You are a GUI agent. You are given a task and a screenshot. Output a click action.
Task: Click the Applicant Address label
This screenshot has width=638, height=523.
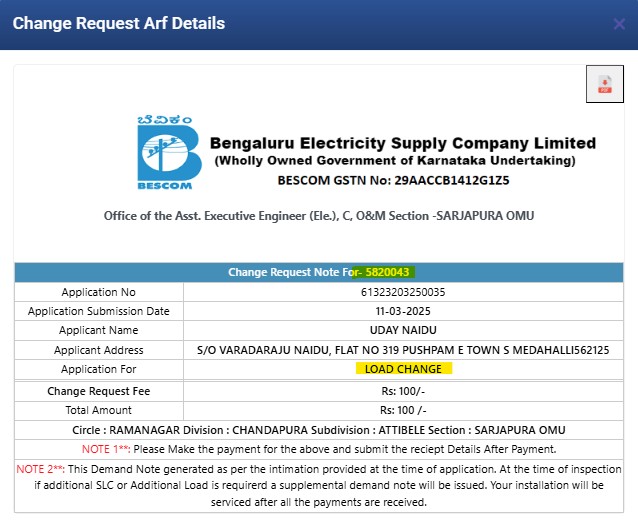click(98, 350)
